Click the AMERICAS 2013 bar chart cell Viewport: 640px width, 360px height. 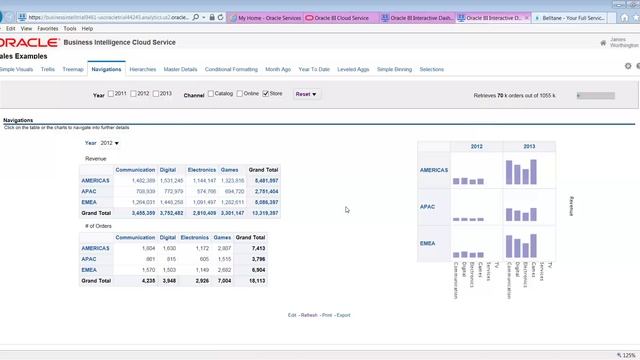pos(529,170)
